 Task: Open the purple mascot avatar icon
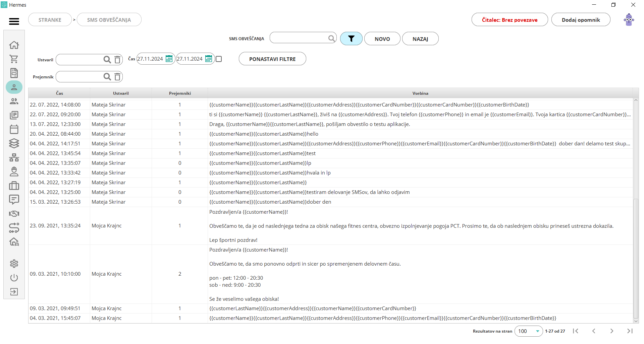(629, 20)
